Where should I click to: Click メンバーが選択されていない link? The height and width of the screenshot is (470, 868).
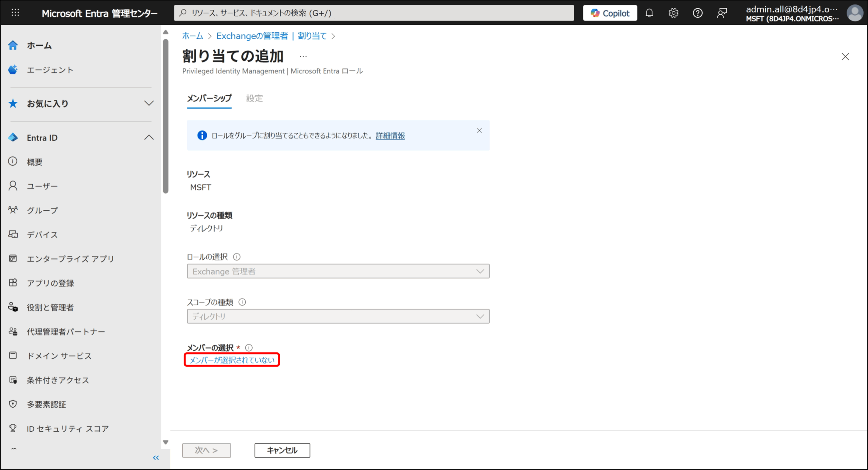point(232,360)
